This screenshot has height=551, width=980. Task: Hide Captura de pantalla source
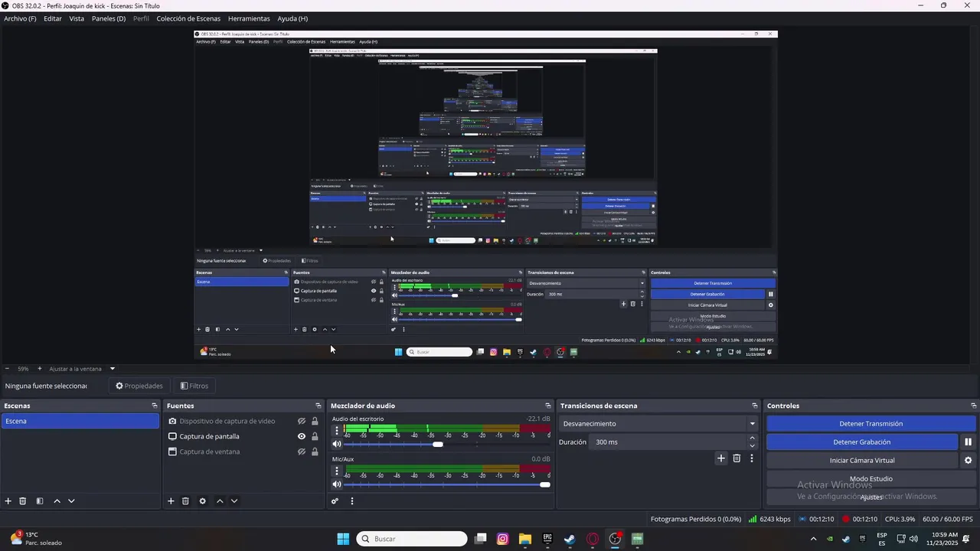pos(302,436)
